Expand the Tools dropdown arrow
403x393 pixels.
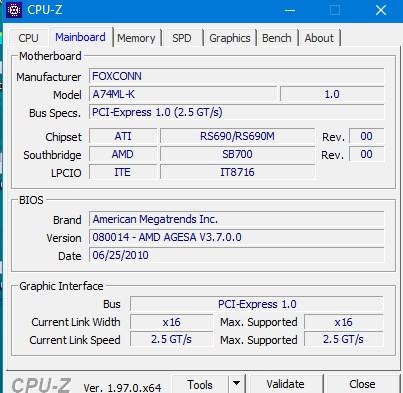[x=237, y=384]
